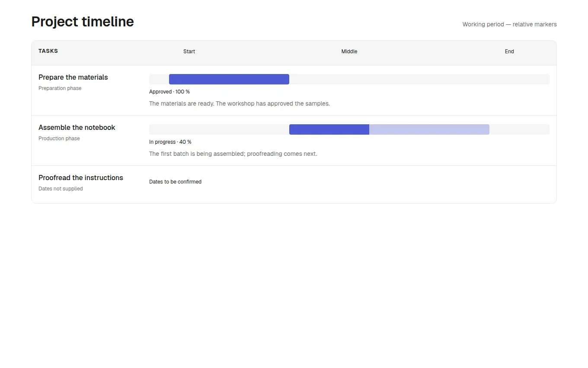
Task: Open the Prepare the materials task
Action: (73, 77)
